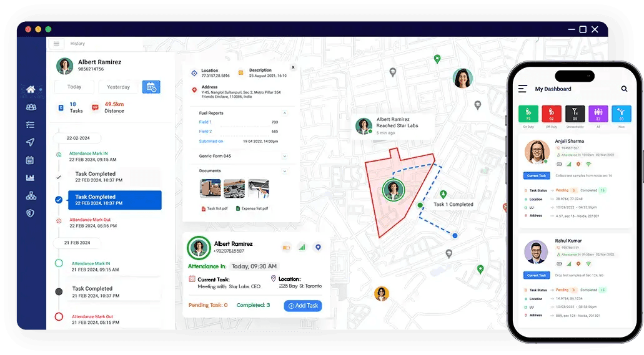The image size is (644, 355).
Task: Select 21 Feb Attendance Mark Out red circle
Action: click(59, 317)
